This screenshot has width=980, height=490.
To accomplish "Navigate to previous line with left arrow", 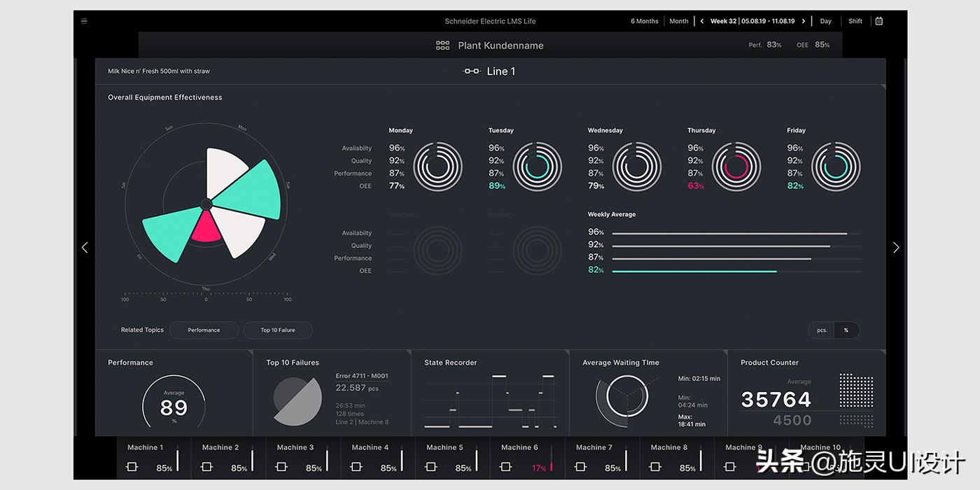I will click(x=85, y=247).
